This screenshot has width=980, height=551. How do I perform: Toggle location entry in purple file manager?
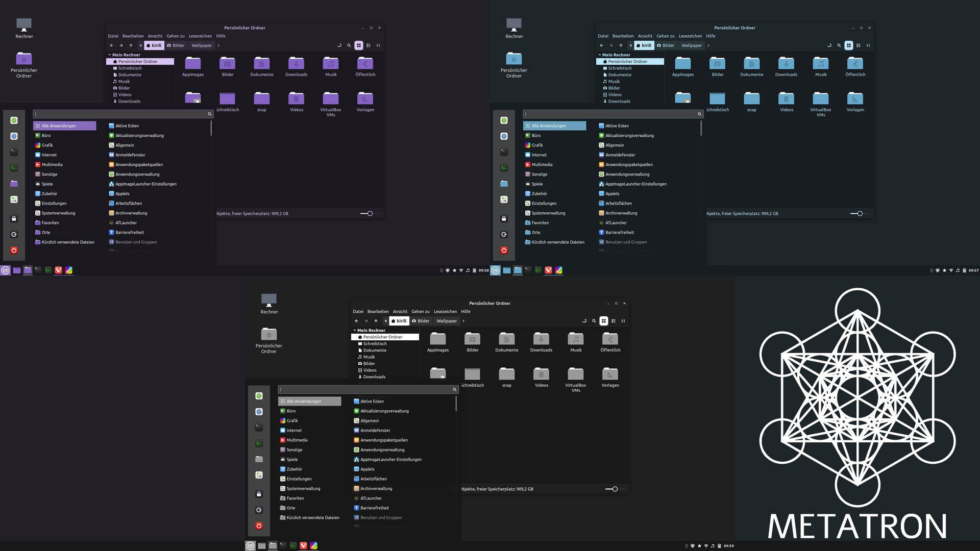click(339, 45)
